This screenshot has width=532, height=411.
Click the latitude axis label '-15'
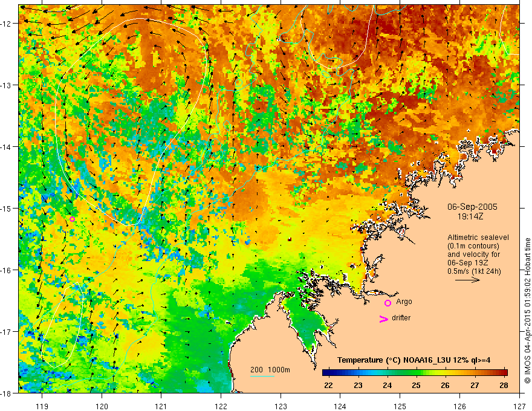(x=7, y=208)
